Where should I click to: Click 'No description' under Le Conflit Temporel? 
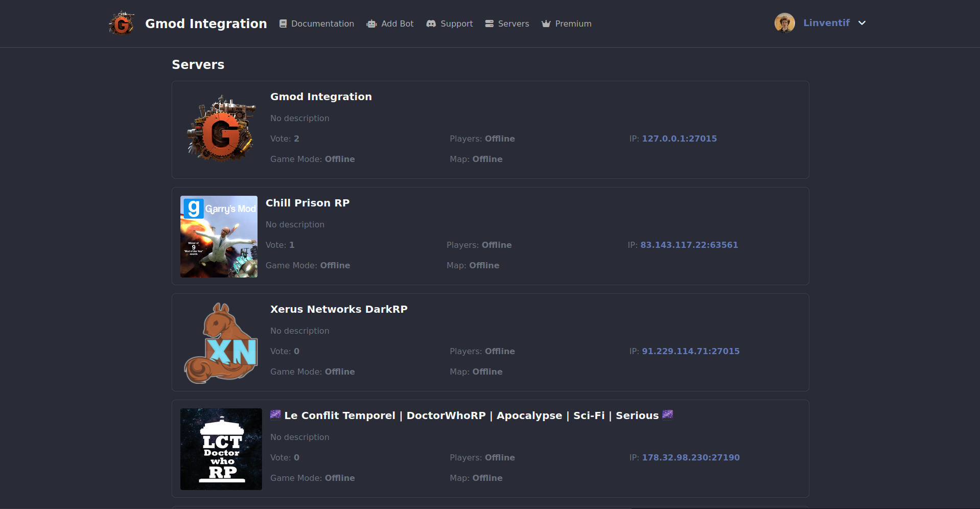coord(300,437)
